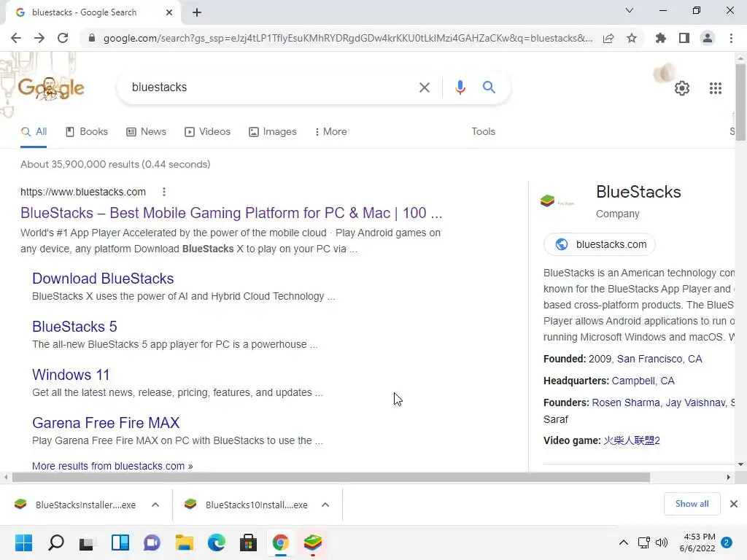This screenshot has height=560, width=747.
Task: Launch File Explorer from the taskbar
Action: [185, 542]
